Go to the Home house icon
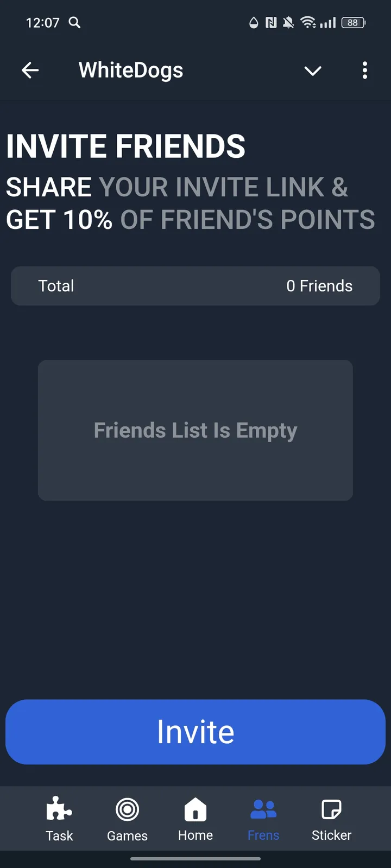This screenshot has width=391, height=868. (x=195, y=809)
